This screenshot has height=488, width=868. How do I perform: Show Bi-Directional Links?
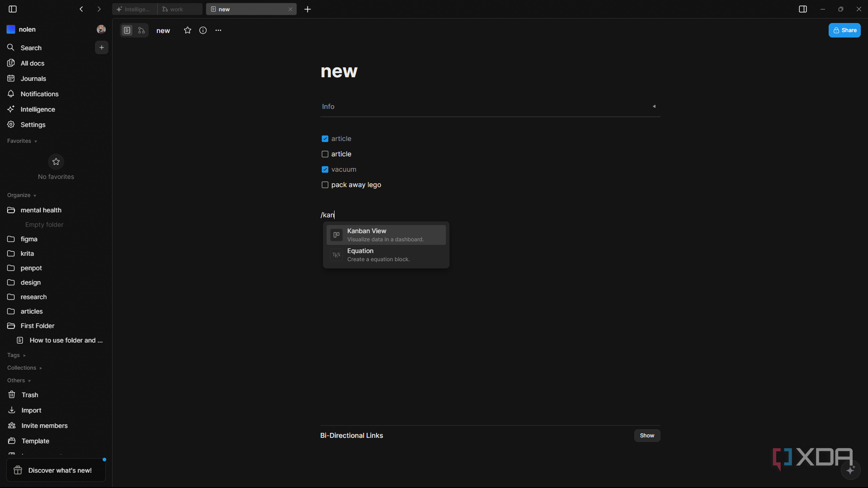coord(647,436)
